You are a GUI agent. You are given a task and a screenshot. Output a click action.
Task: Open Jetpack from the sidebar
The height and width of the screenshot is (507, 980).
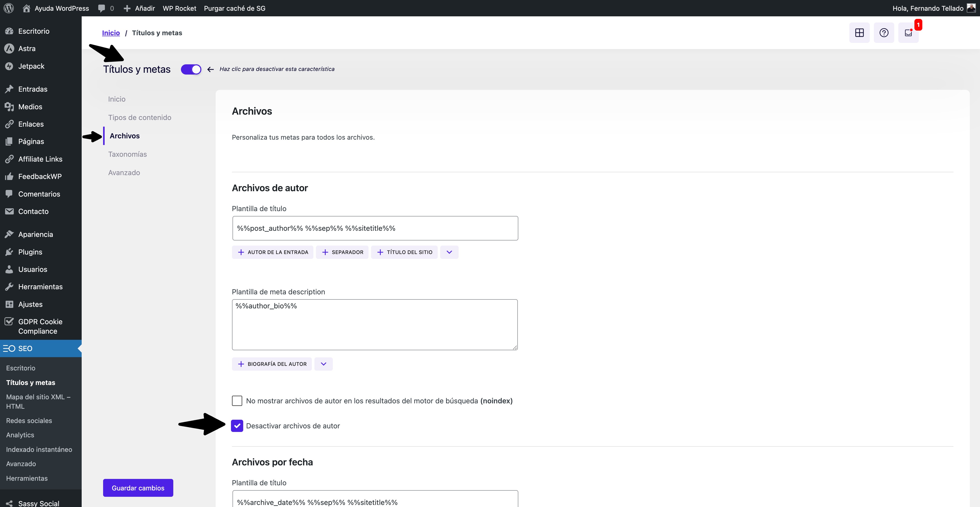click(x=31, y=66)
